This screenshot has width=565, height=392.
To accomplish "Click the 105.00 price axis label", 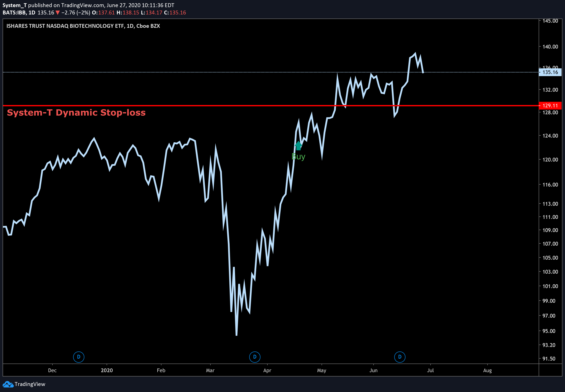I will [x=550, y=258].
